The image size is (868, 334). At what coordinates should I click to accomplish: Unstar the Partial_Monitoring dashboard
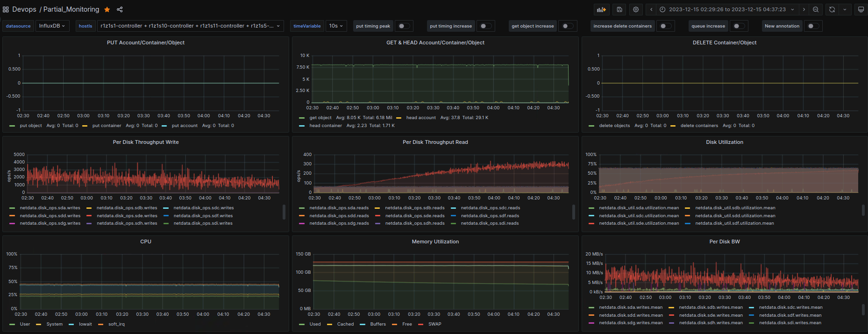[107, 9]
